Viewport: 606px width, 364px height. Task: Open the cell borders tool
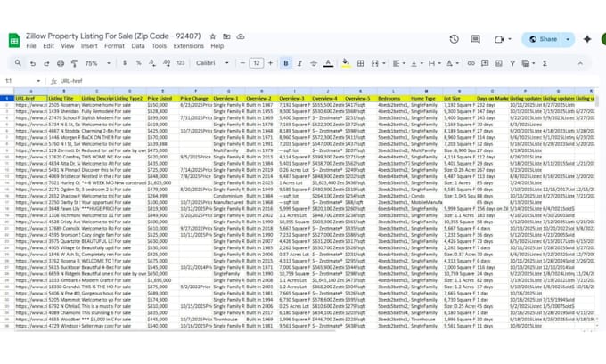[x=360, y=63]
